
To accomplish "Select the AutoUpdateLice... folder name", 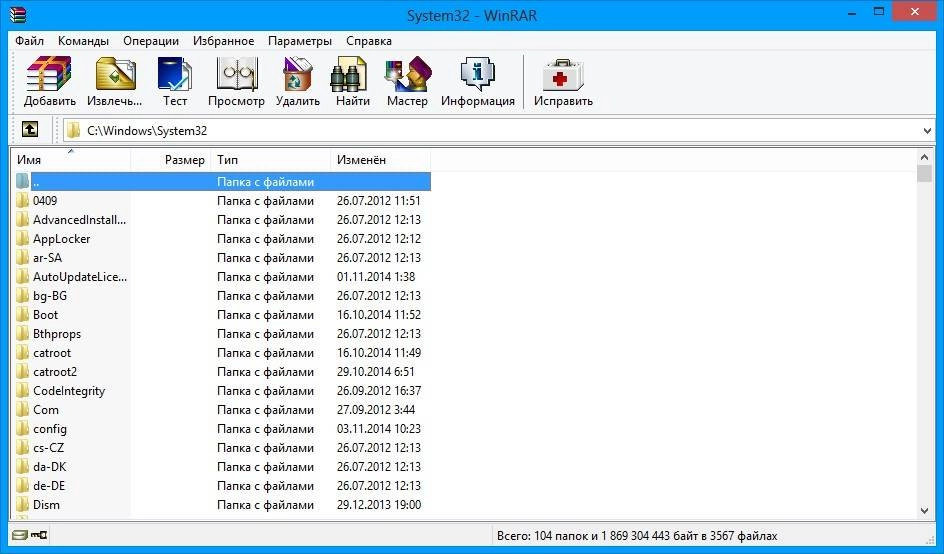I will (x=80, y=277).
